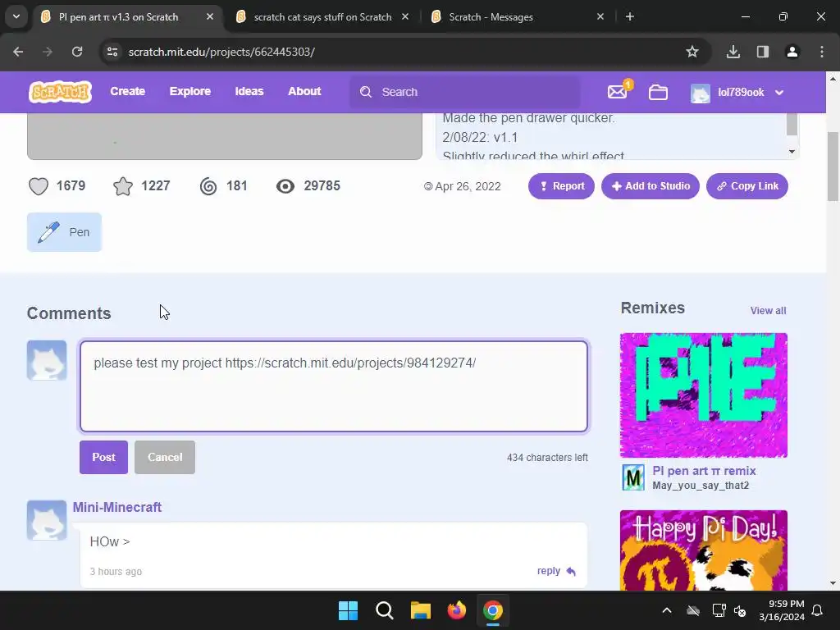The image size is (840, 630).
Task: Click the volume muted tray icon
Action: [x=740, y=610]
